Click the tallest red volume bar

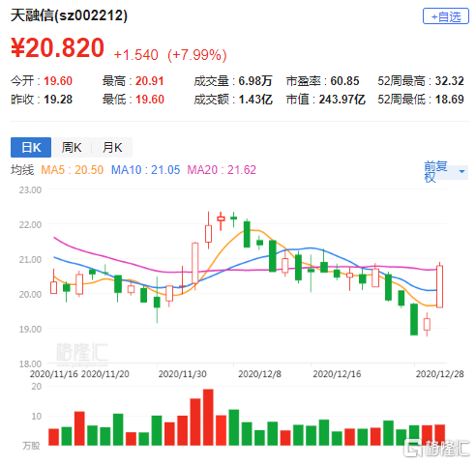[208, 418]
